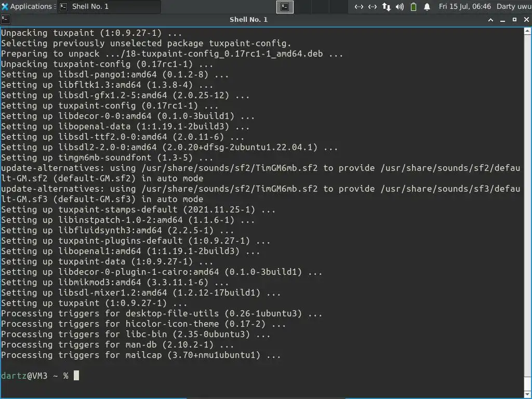
Task: Check the green battery indicator
Action: 413,6
